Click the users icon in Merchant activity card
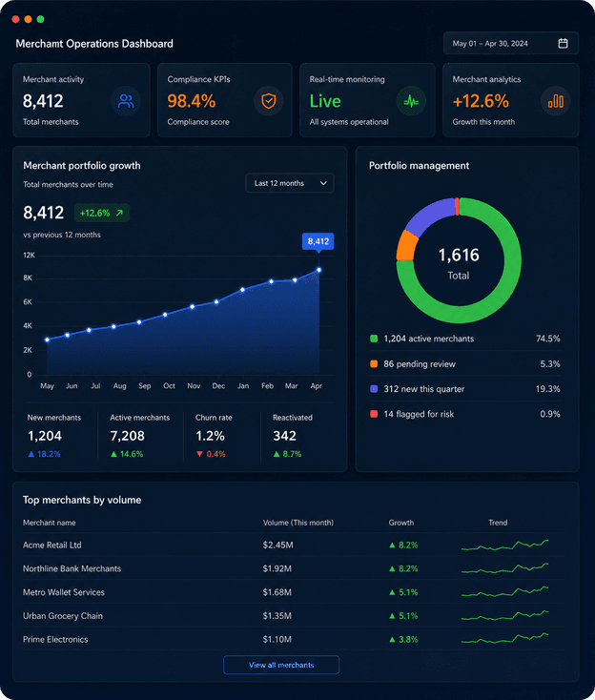The height and width of the screenshot is (700, 595). [x=126, y=101]
